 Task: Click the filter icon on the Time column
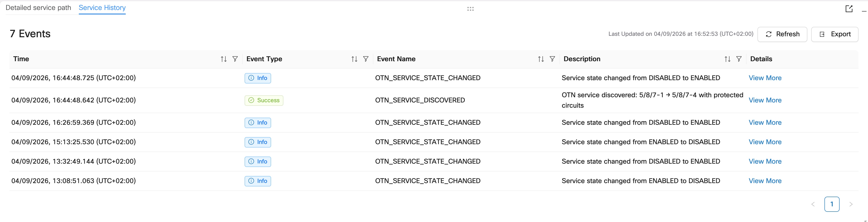pyautogui.click(x=235, y=59)
